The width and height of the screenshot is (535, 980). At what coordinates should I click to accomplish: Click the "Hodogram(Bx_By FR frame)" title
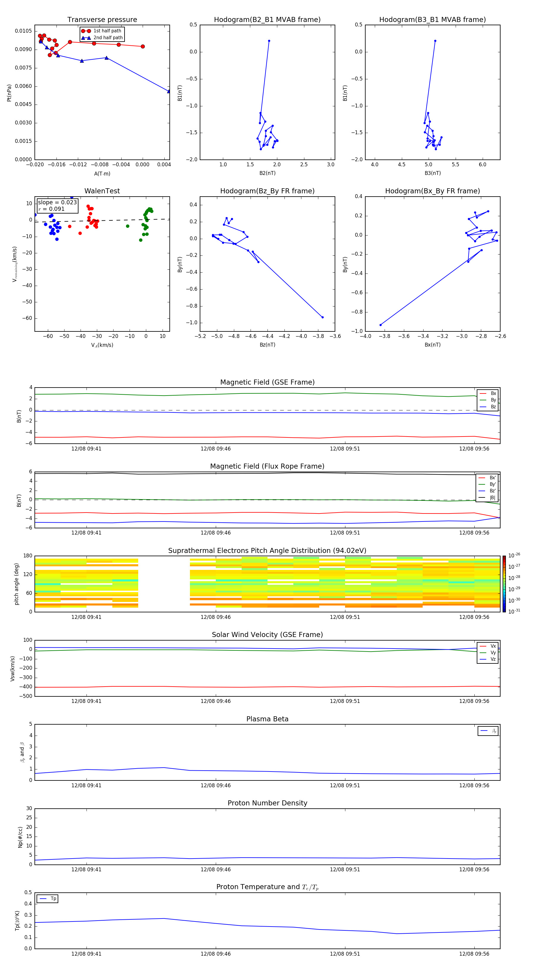coord(432,191)
